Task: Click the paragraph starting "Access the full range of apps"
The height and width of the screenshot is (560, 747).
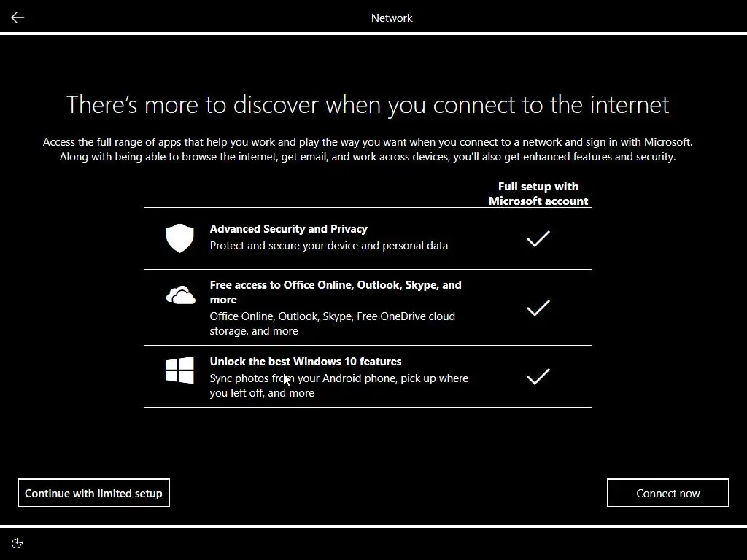Action: 368,149
